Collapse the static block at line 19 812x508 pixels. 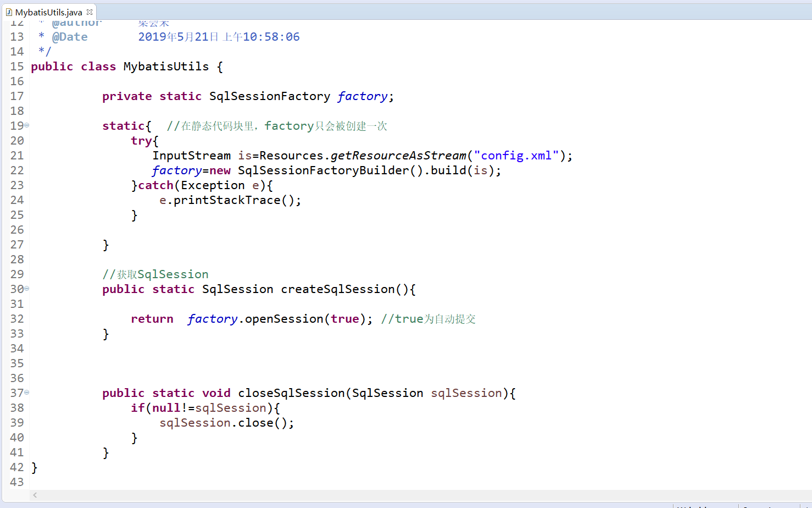click(x=26, y=125)
